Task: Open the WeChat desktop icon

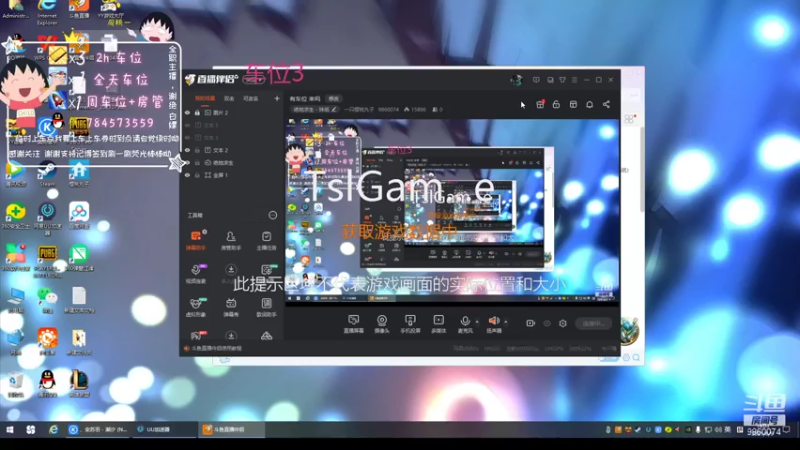Action: click(47, 300)
